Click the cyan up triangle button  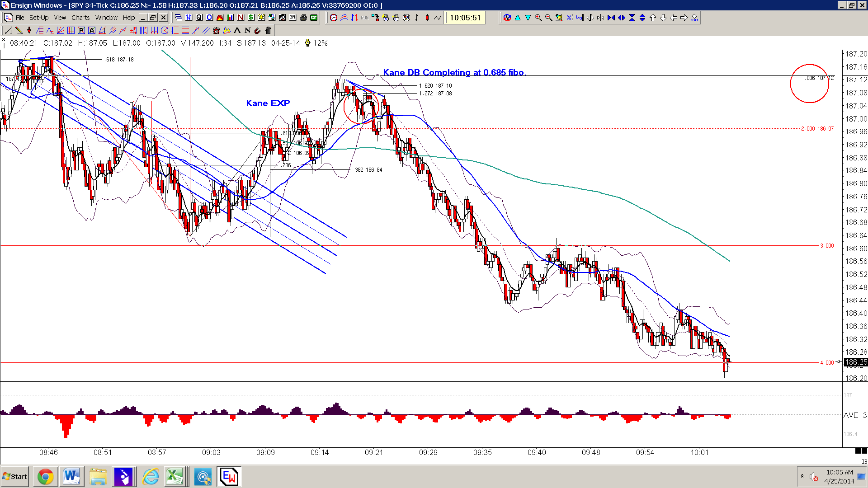(x=517, y=18)
